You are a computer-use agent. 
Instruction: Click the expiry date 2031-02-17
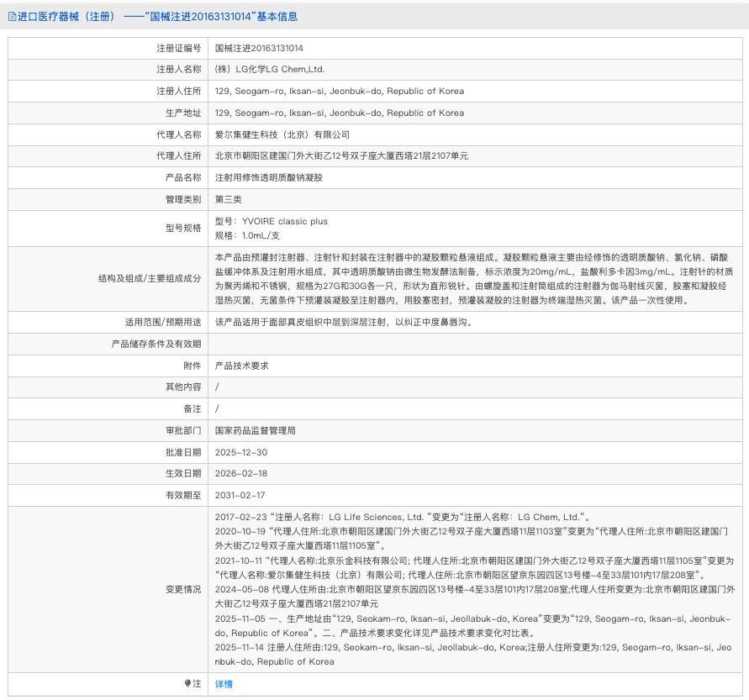[240, 496]
